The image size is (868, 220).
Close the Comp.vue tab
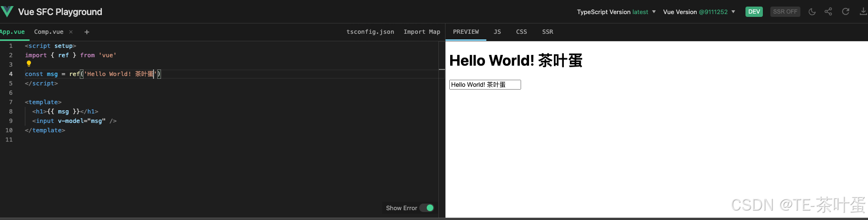71,32
